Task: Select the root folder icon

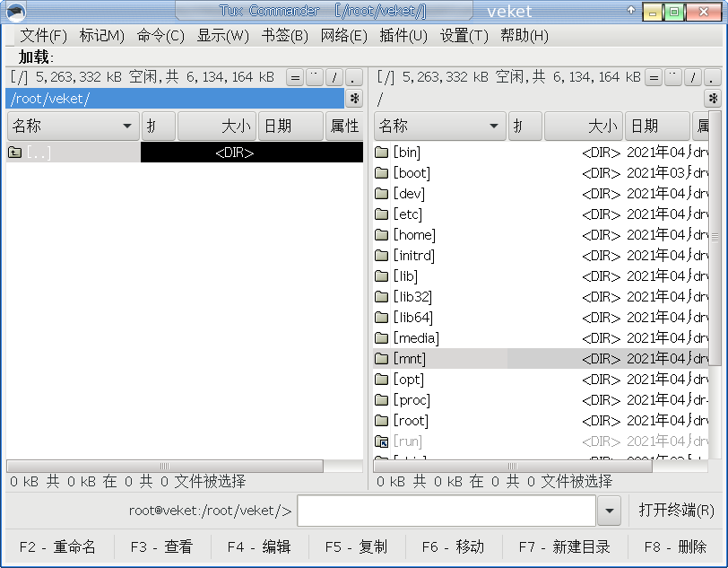Action: tap(381, 421)
